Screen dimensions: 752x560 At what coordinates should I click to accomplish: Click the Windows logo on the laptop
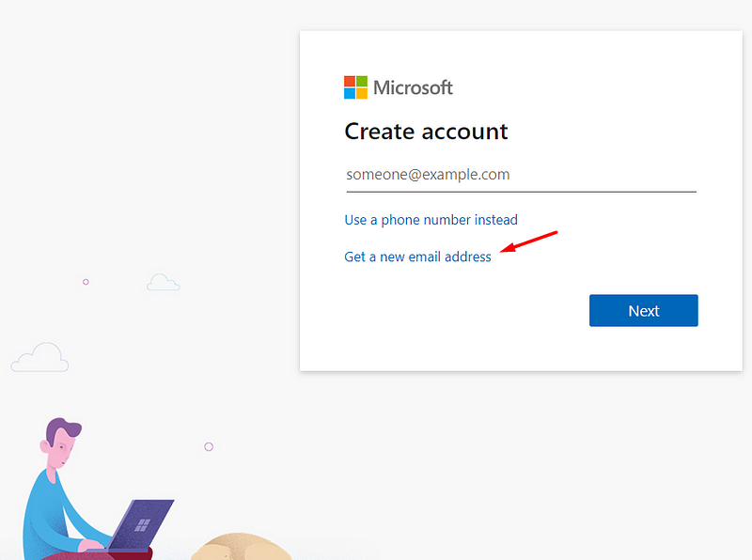pyautogui.click(x=144, y=525)
